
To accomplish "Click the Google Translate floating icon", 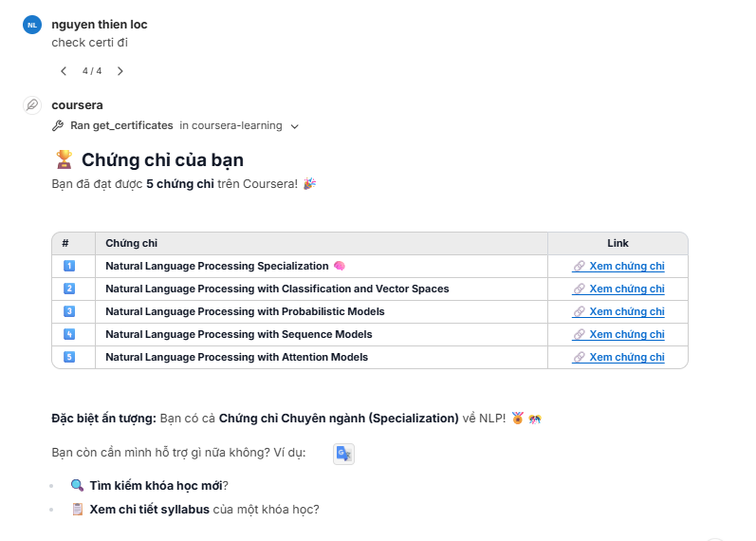I will [343, 454].
